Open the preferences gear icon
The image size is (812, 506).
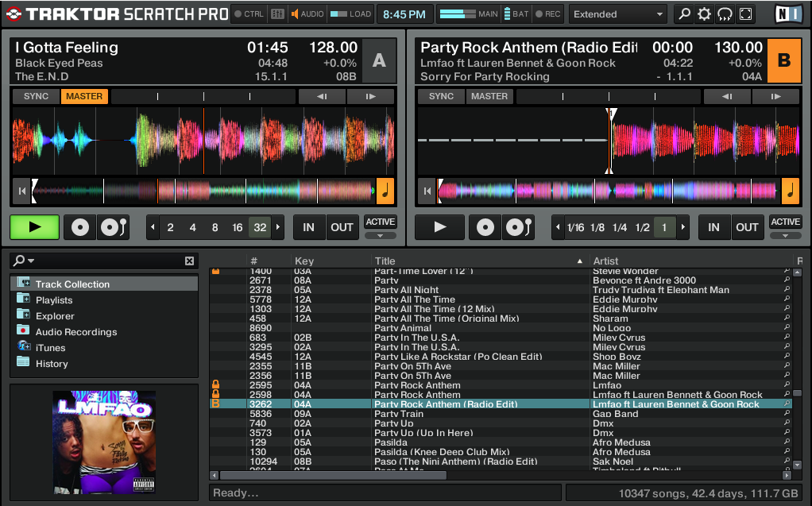pyautogui.click(x=704, y=14)
